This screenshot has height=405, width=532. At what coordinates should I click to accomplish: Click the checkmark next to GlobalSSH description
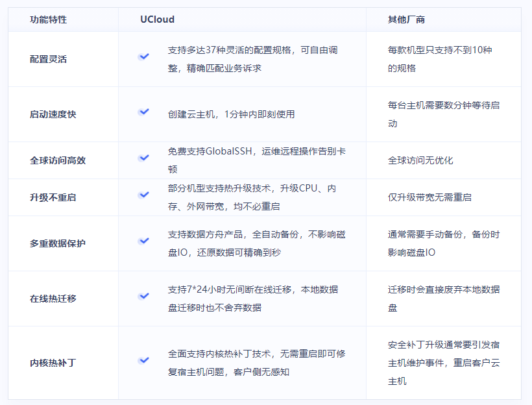tap(143, 158)
